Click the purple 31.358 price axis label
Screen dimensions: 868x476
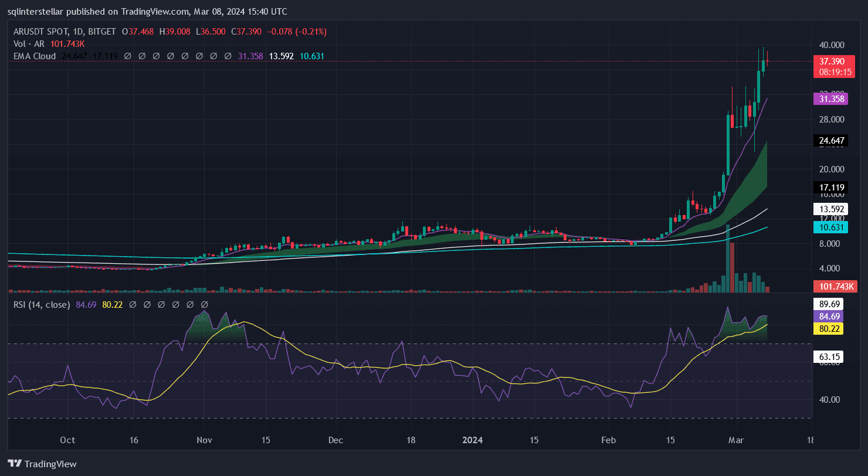[x=831, y=99]
